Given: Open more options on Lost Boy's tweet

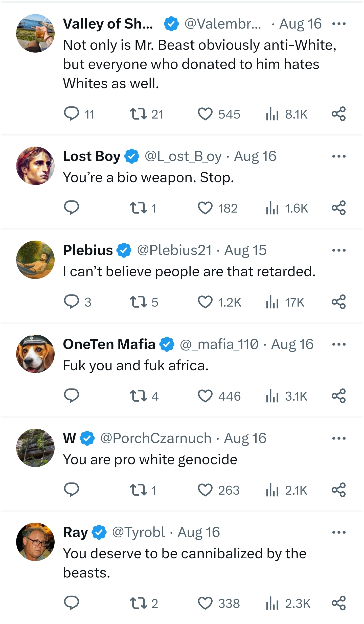Looking at the screenshot, I should 339,156.
